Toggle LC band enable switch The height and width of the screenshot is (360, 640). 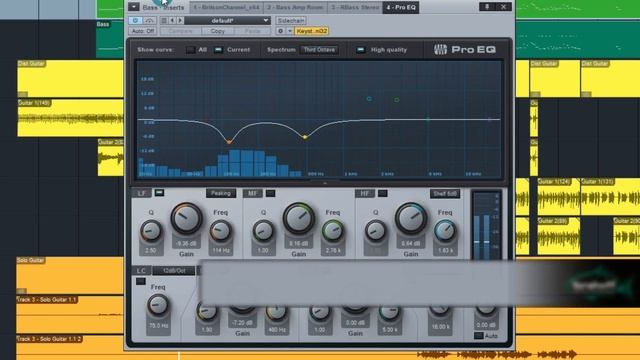pos(140,281)
